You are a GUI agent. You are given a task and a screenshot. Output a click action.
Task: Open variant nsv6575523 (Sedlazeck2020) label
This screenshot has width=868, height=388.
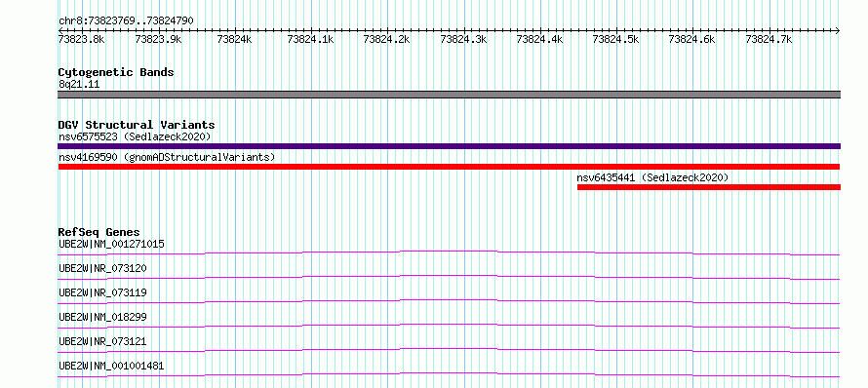click(x=135, y=136)
